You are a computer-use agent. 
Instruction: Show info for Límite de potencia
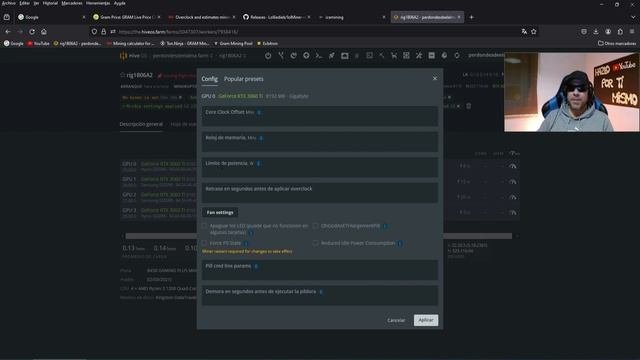click(259, 163)
